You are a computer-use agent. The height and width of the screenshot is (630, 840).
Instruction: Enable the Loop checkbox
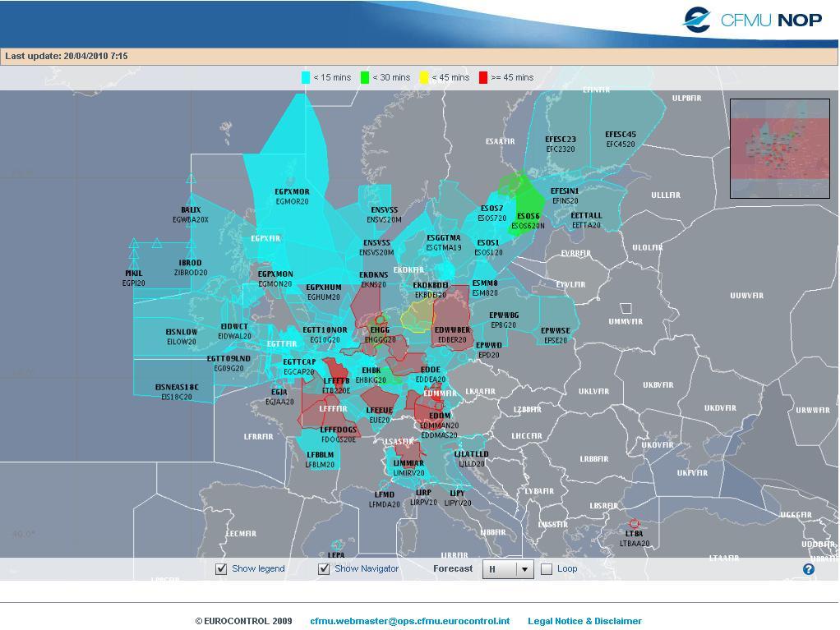pos(547,569)
